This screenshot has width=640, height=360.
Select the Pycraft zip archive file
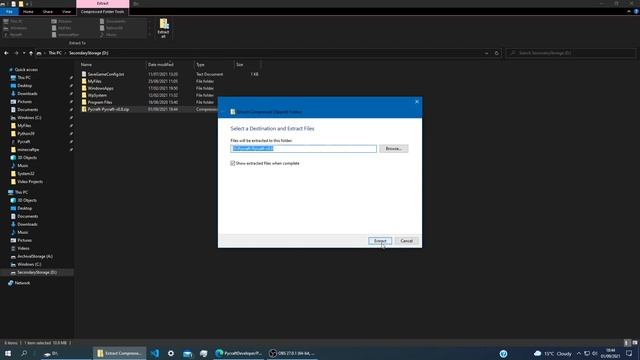[108, 109]
